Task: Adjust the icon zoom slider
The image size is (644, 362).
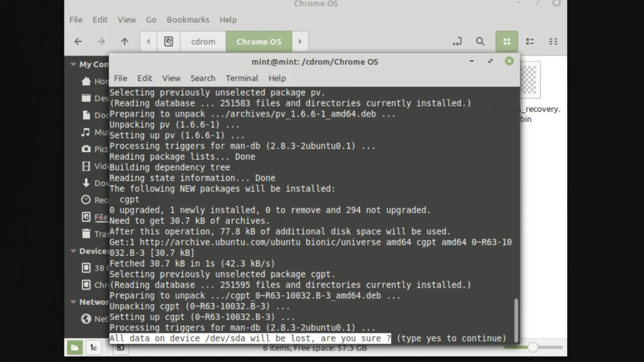Action: tap(533, 347)
